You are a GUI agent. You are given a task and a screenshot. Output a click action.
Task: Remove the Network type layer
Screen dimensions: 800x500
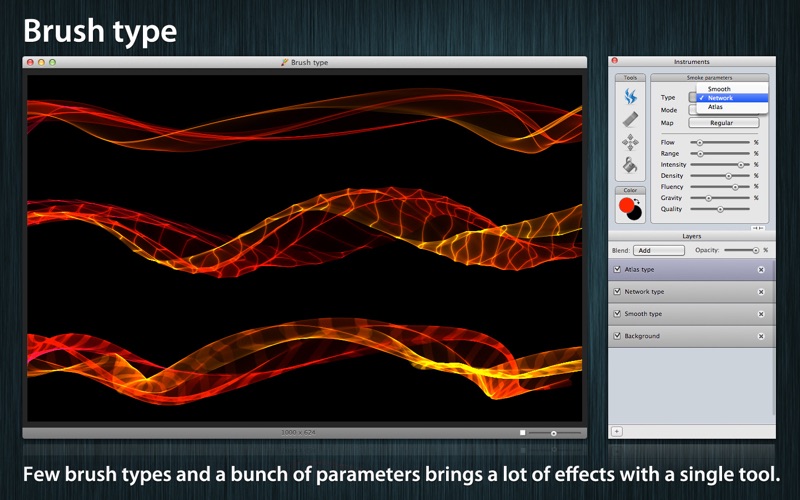(x=760, y=292)
